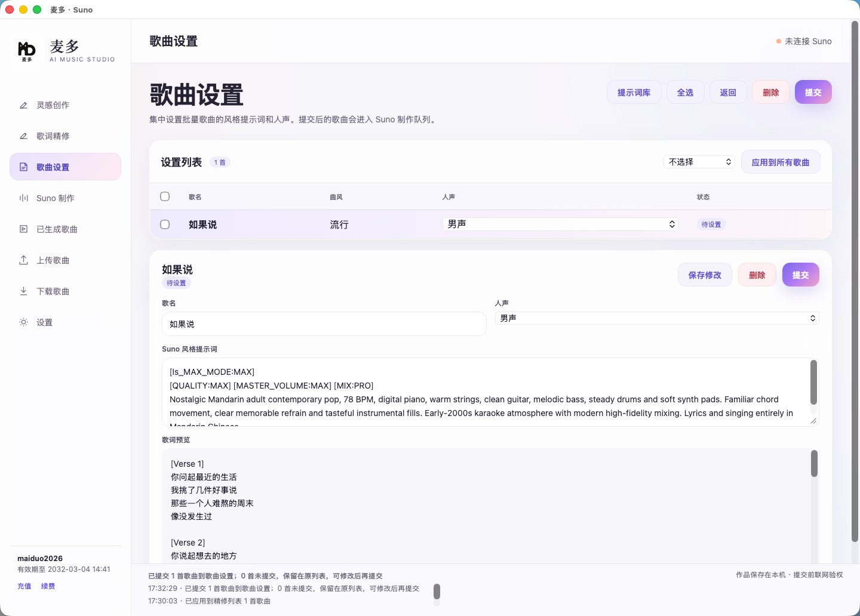The image size is (860, 616).
Task: Click the 删除 button in 如果说 panel
Action: (757, 275)
